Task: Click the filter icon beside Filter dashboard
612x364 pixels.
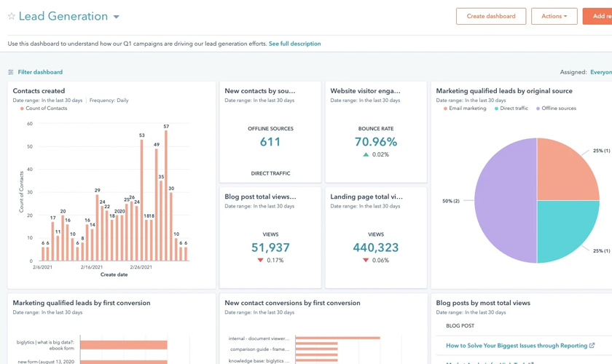Action: 10,72
